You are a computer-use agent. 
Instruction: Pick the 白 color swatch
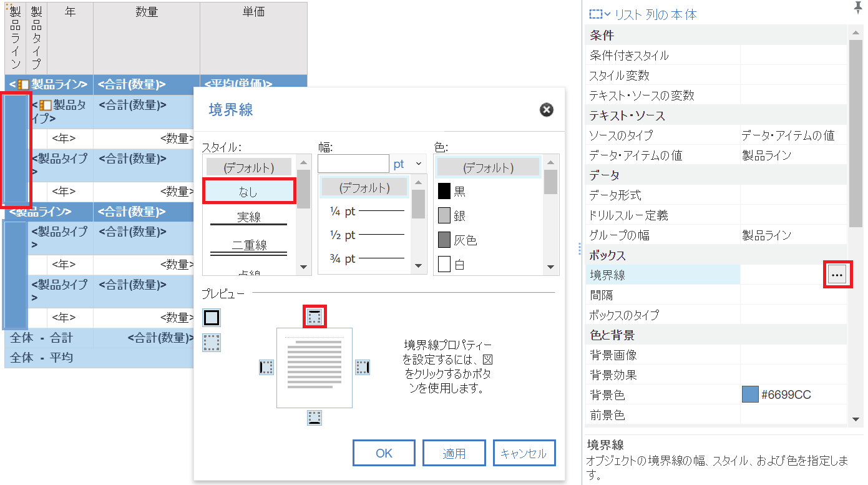click(444, 265)
